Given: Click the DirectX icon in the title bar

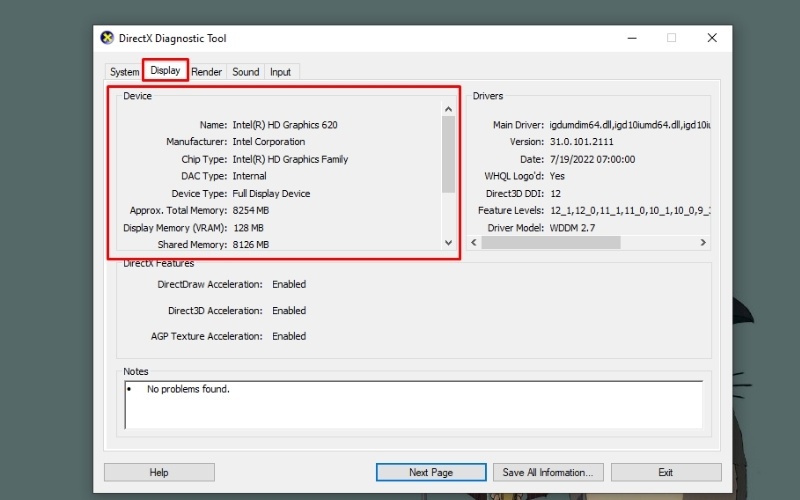Looking at the screenshot, I should [107, 38].
